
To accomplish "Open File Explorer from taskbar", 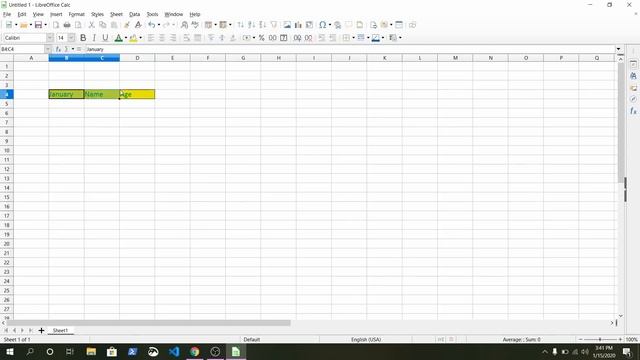I will click(x=91, y=351).
